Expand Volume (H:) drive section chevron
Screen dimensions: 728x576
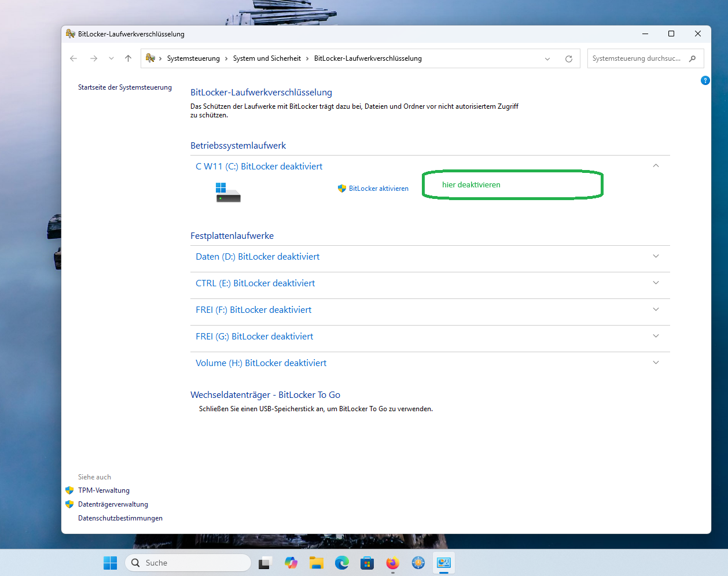click(x=656, y=363)
